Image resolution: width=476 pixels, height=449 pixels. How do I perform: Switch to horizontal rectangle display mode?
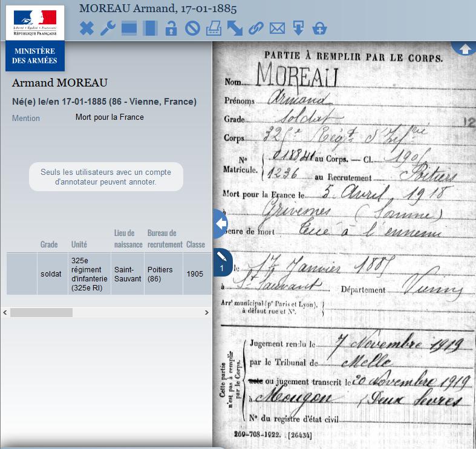(129, 28)
